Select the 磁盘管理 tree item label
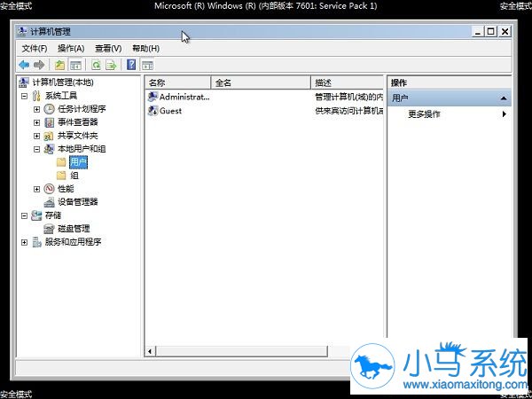The width and height of the screenshot is (532, 399). click(x=74, y=229)
